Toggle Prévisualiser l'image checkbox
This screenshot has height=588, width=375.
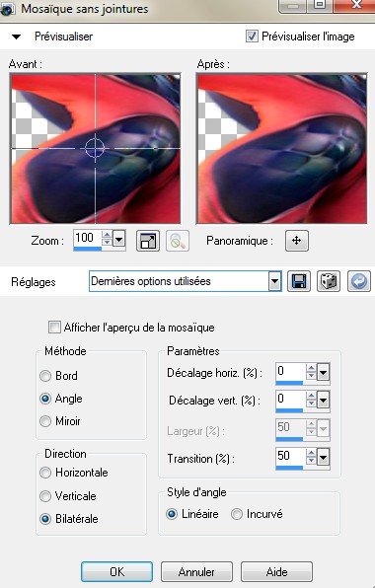coord(252,37)
